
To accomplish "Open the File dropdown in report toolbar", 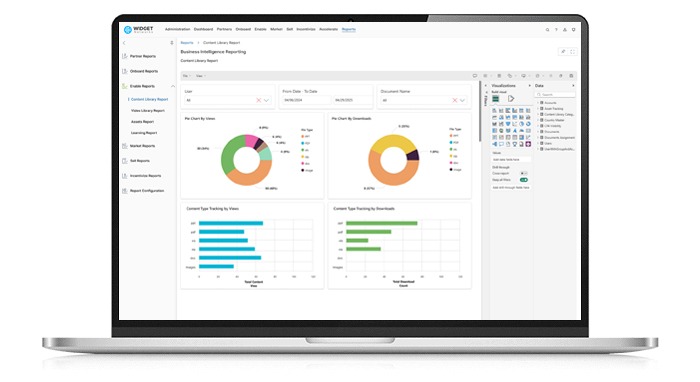I will [187, 76].
